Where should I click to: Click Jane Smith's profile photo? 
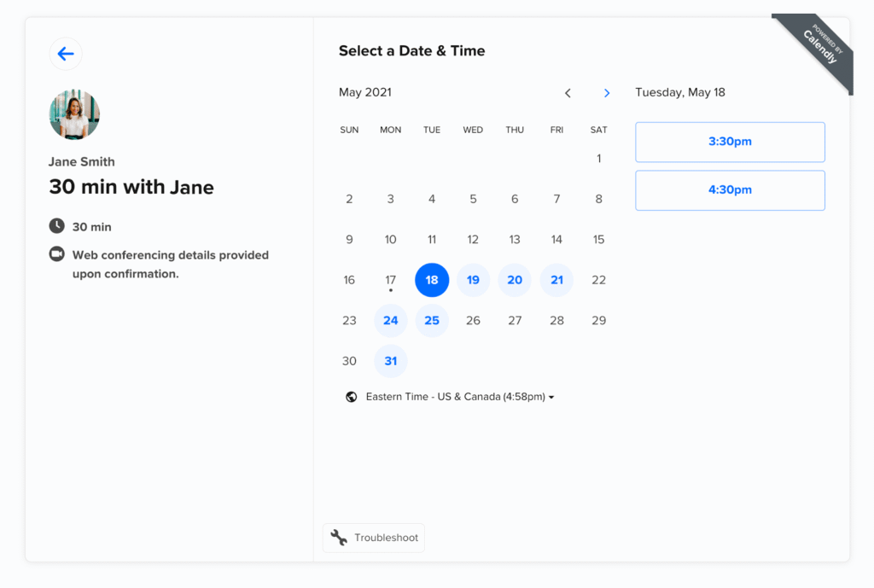74,114
